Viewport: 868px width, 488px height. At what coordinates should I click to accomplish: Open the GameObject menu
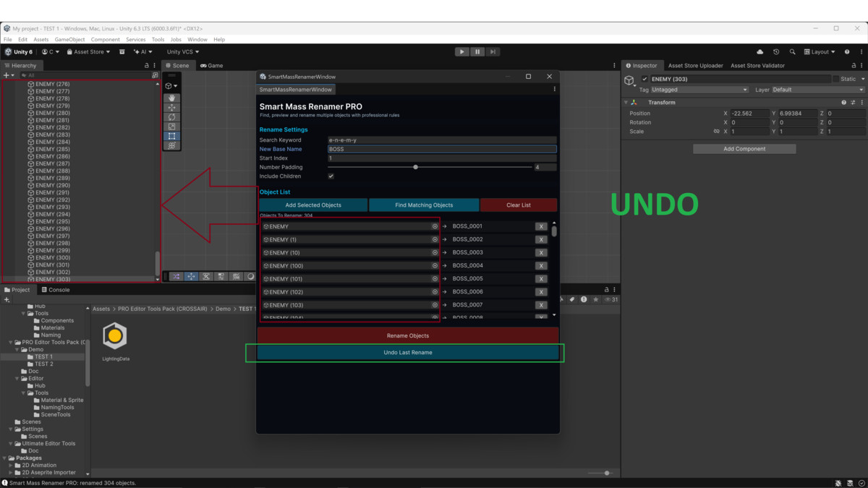point(69,40)
